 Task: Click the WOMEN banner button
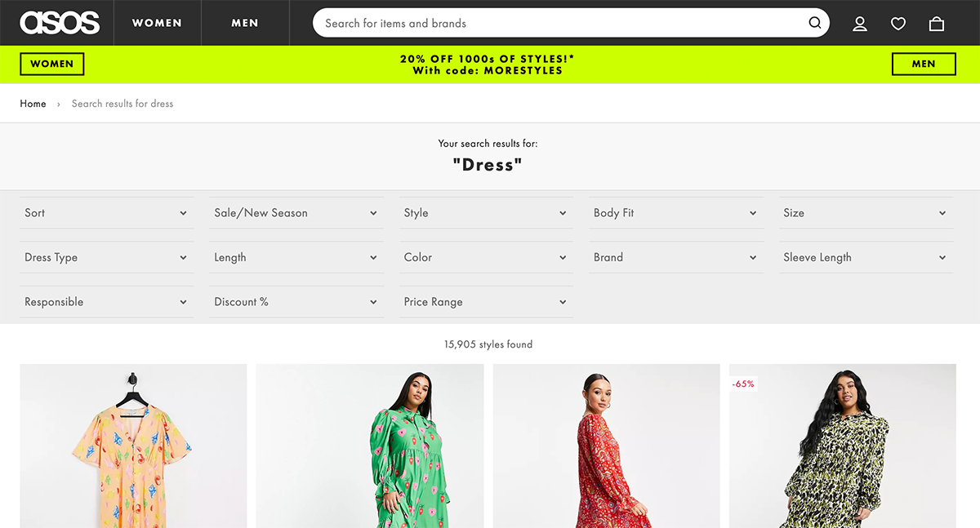(x=51, y=64)
